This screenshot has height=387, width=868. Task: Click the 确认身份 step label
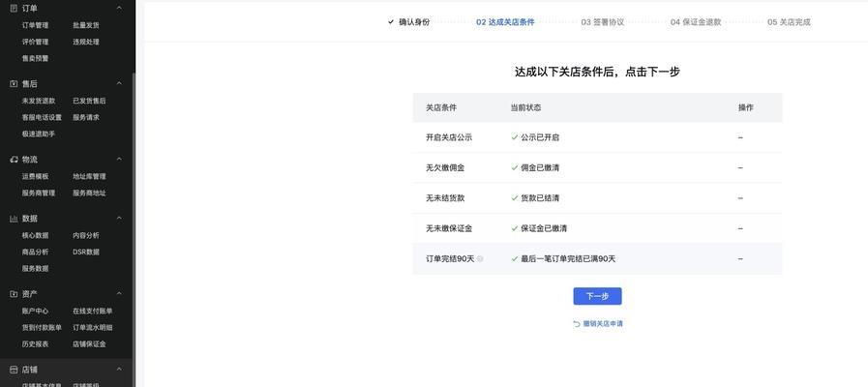(x=414, y=22)
